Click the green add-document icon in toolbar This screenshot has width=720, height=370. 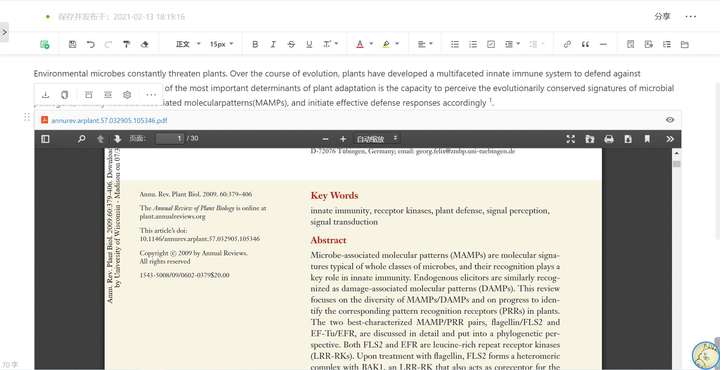coord(45,45)
